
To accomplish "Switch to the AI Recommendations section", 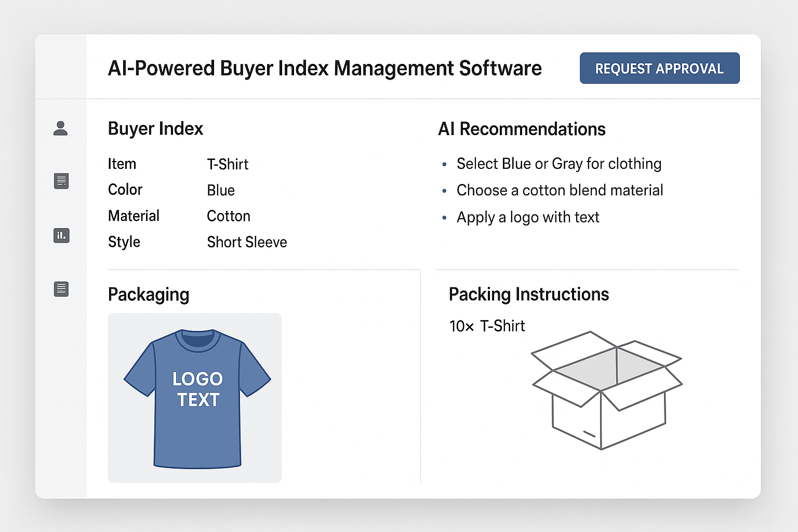I will tap(522, 129).
